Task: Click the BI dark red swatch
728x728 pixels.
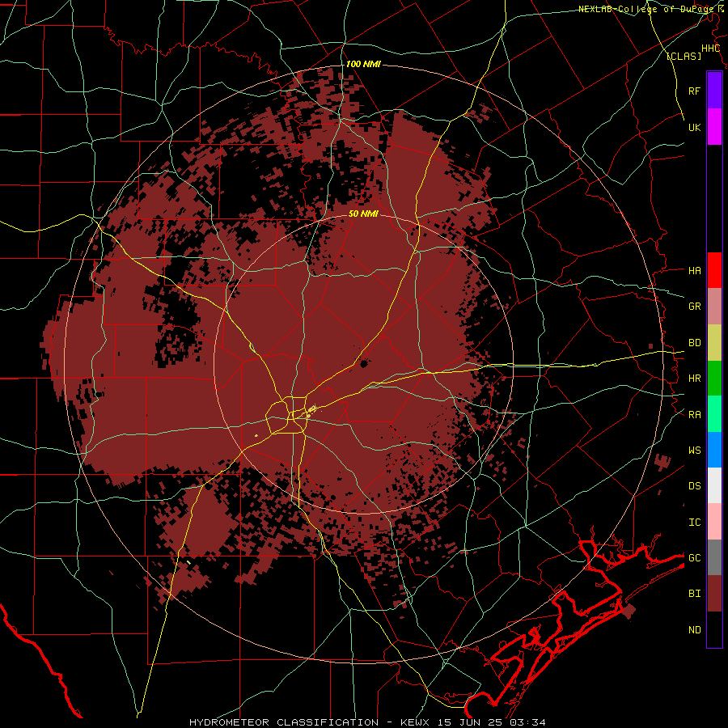Action: pos(714,594)
